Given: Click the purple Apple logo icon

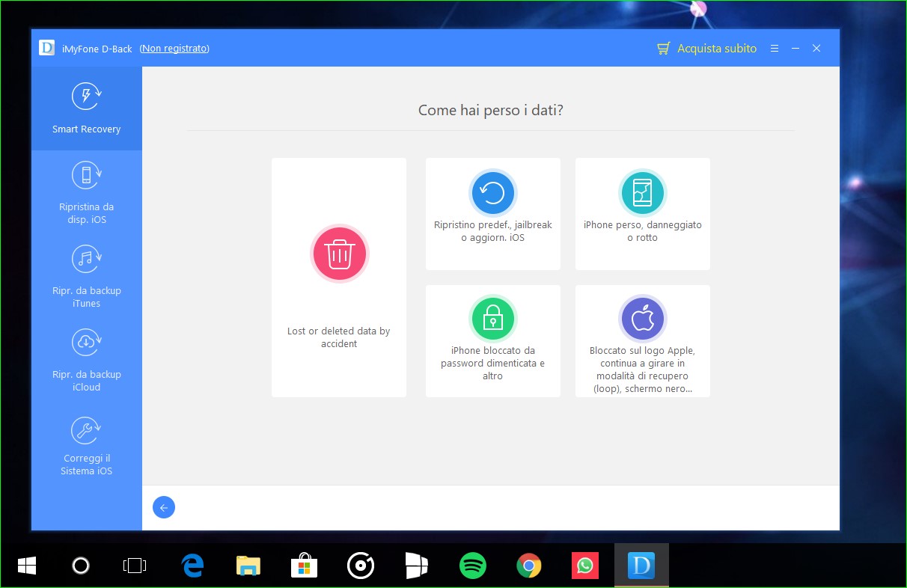Looking at the screenshot, I should click(642, 318).
